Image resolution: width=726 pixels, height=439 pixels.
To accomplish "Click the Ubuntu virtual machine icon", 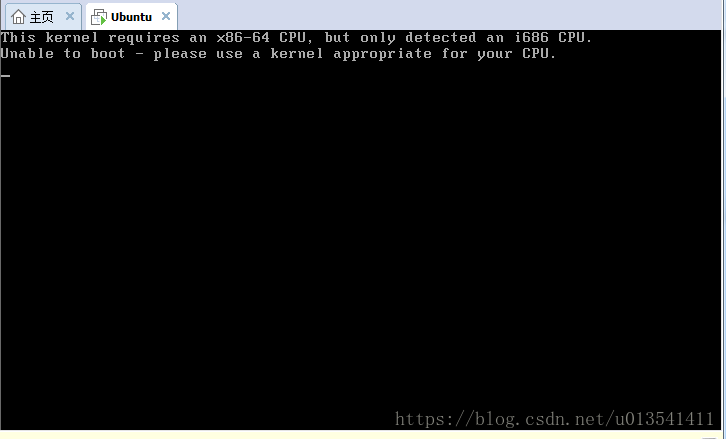I will pyautogui.click(x=99, y=17).
